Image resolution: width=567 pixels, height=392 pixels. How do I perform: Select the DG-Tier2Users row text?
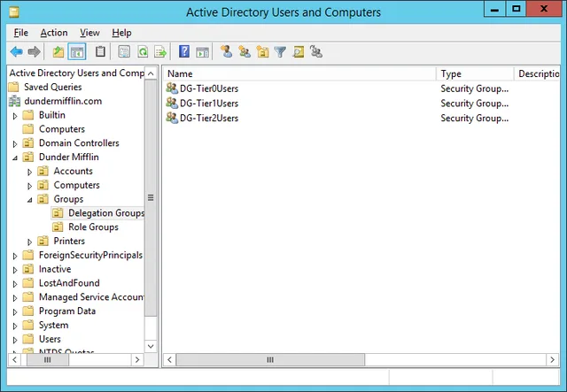(x=209, y=119)
